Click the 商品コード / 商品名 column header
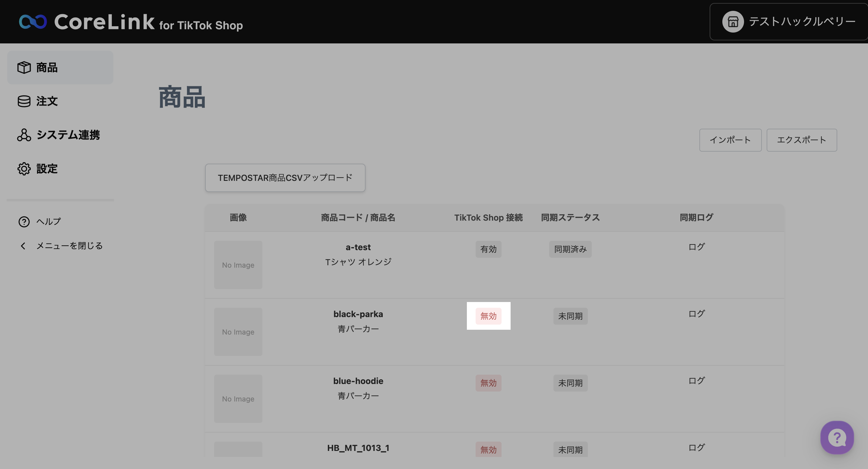This screenshot has height=469, width=868. [x=358, y=218]
